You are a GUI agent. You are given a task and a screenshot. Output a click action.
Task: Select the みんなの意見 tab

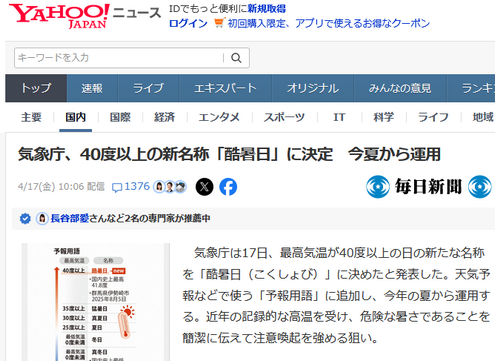point(400,88)
